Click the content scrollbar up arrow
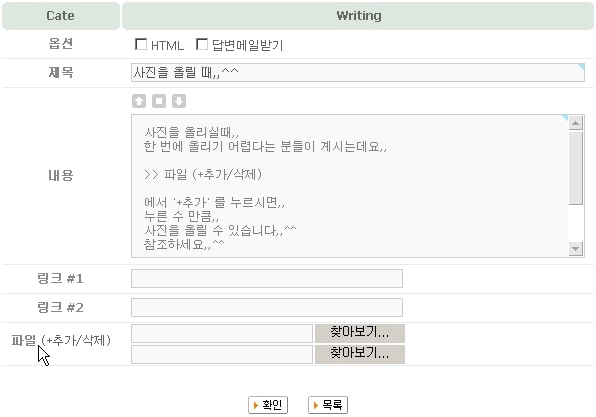 coord(576,123)
